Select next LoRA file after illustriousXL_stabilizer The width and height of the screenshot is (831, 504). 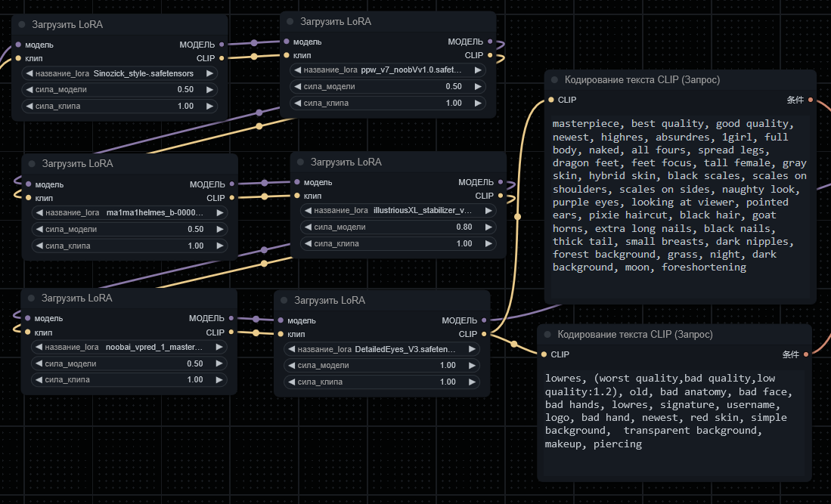[488, 211]
